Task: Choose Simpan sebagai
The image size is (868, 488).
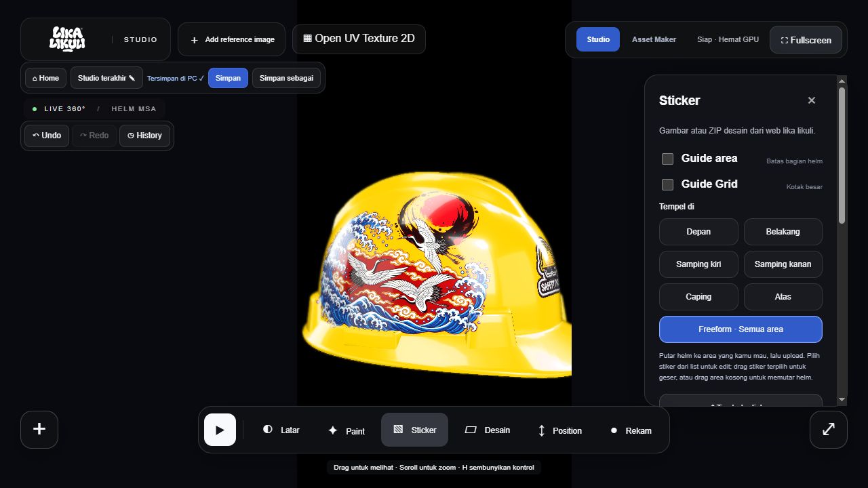Action: tap(286, 78)
